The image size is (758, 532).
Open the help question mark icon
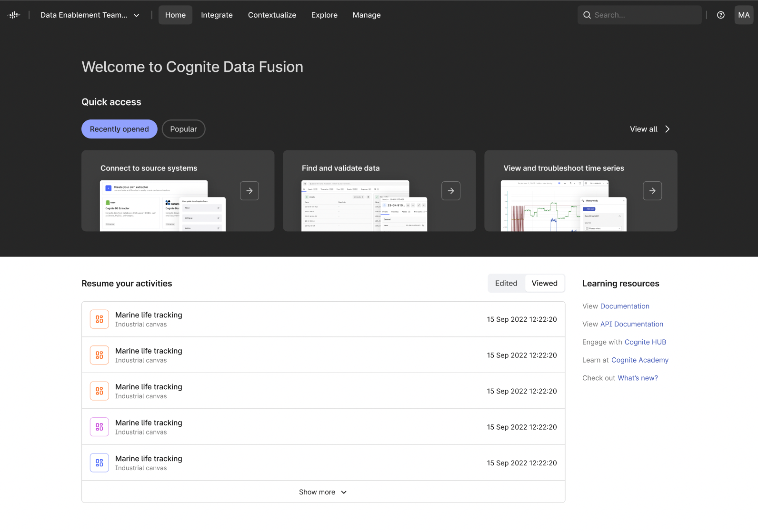pyautogui.click(x=721, y=15)
